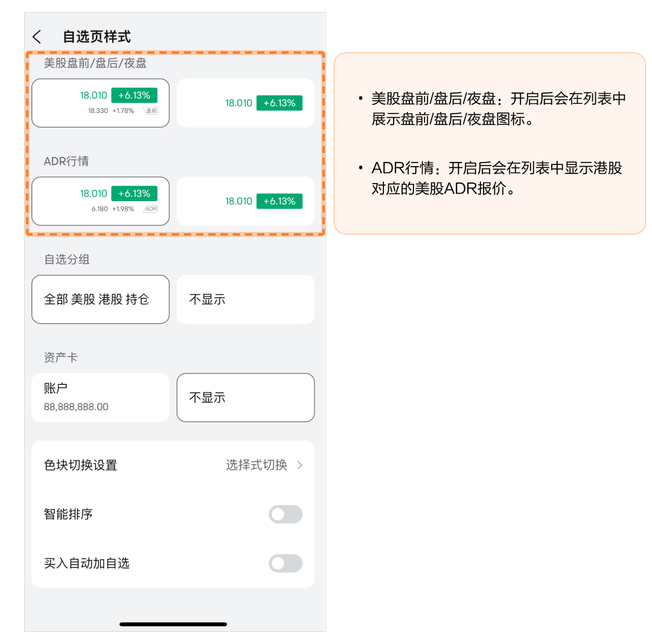Choose option without ADR quote row
The width and height of the screenshot is (652, 644).
pos(246,201)
